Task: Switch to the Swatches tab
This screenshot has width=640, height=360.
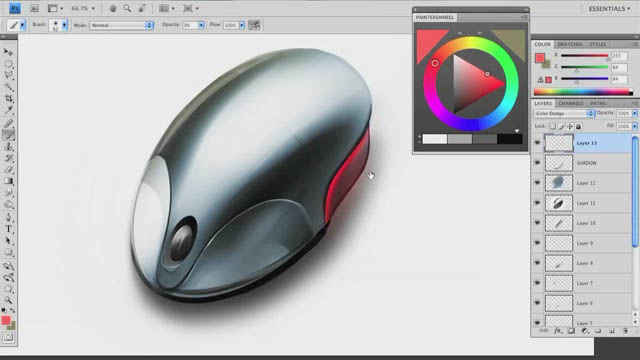Action: pyautogui.click(x=570, y=44)
